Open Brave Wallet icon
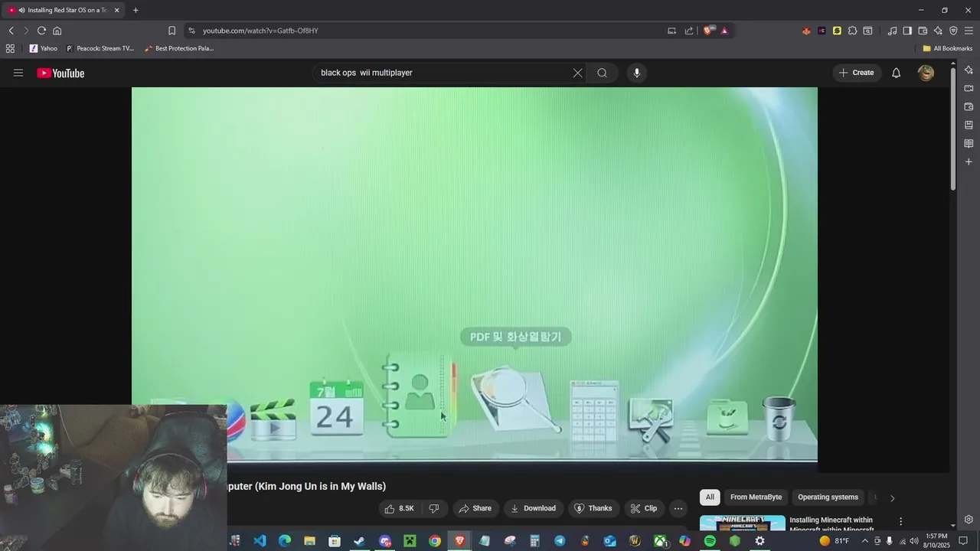 tap(923, 31)
